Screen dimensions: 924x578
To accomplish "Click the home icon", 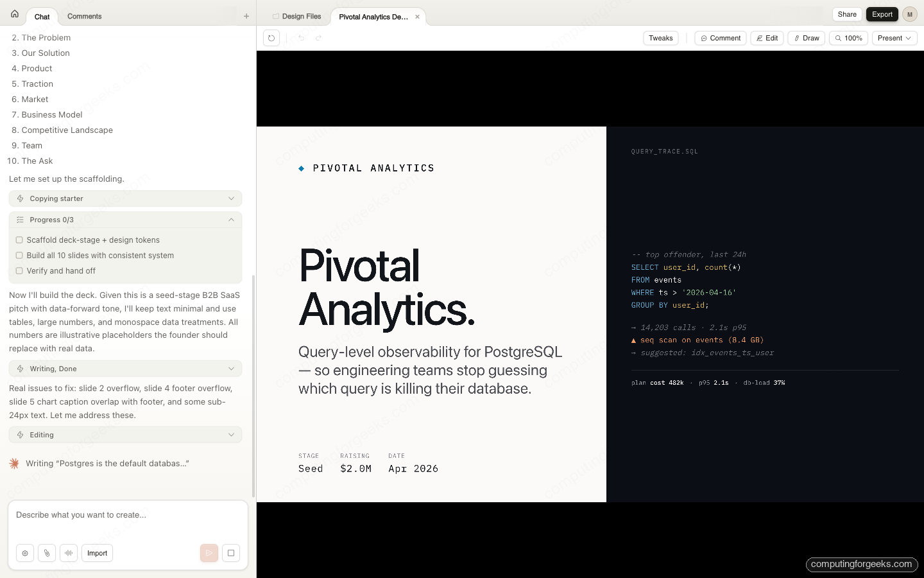I will (15, 13).
